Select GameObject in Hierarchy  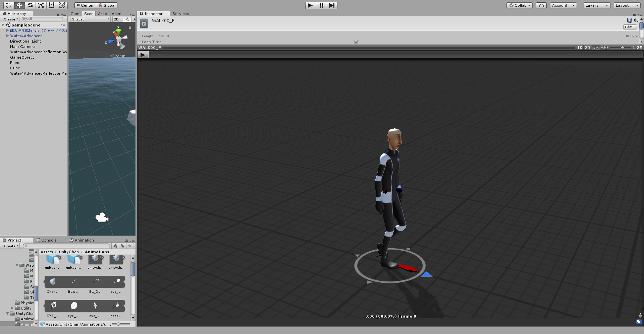coord(22,57)
